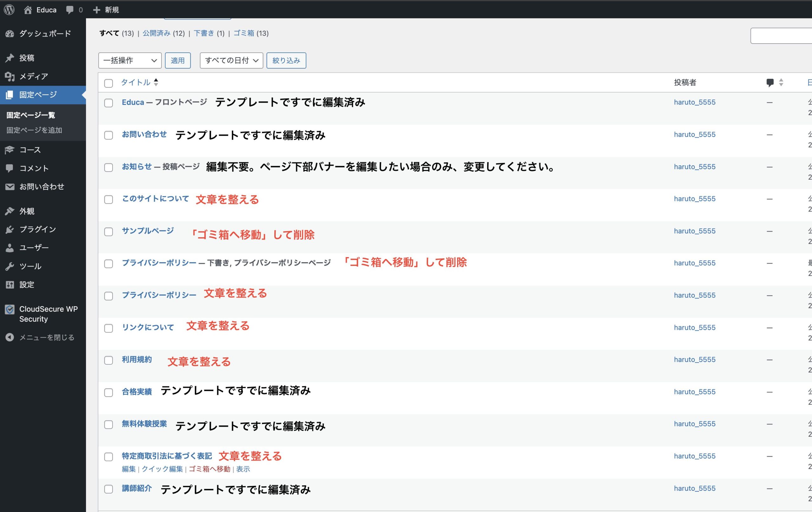Click the WordPress logo icon
Image resolution: width=812 pixels, height=512 pixels.
pos(9,10)
